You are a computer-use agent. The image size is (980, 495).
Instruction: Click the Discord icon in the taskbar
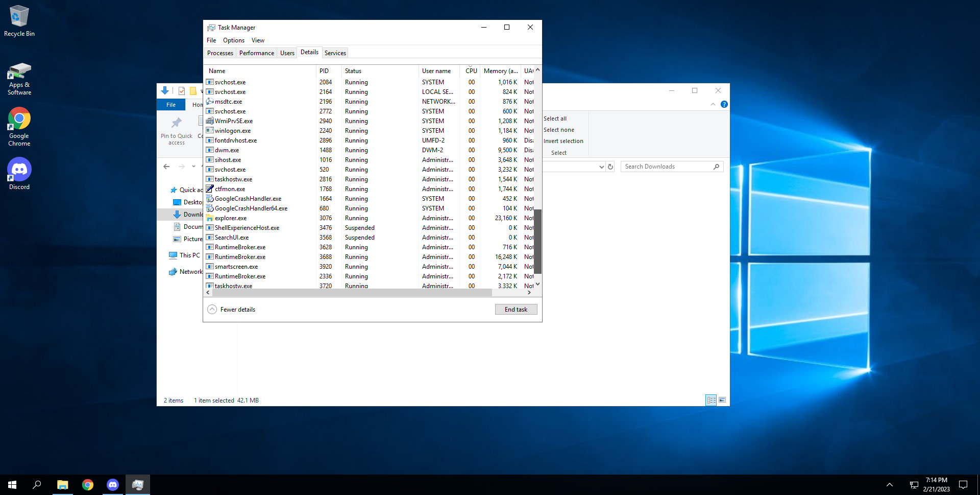tap(113, 484)
